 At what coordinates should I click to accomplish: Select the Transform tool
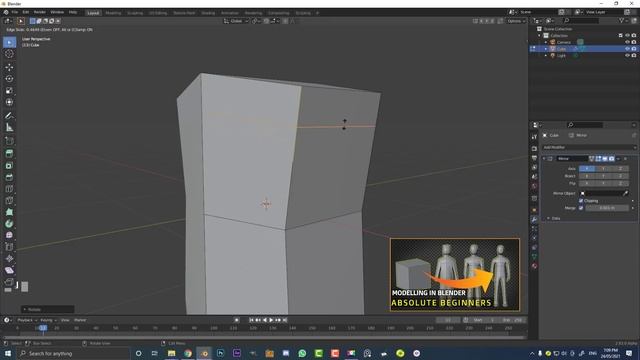click(x=9, y=102)
